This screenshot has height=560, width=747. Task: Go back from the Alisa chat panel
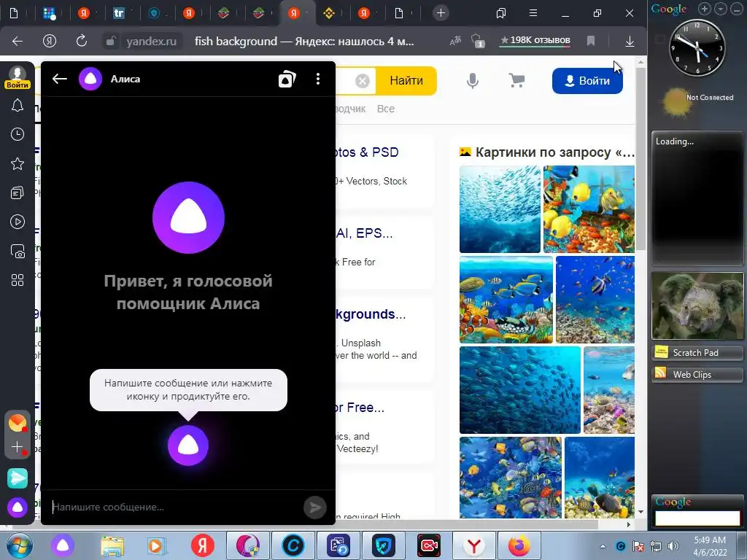pos(60,79)
